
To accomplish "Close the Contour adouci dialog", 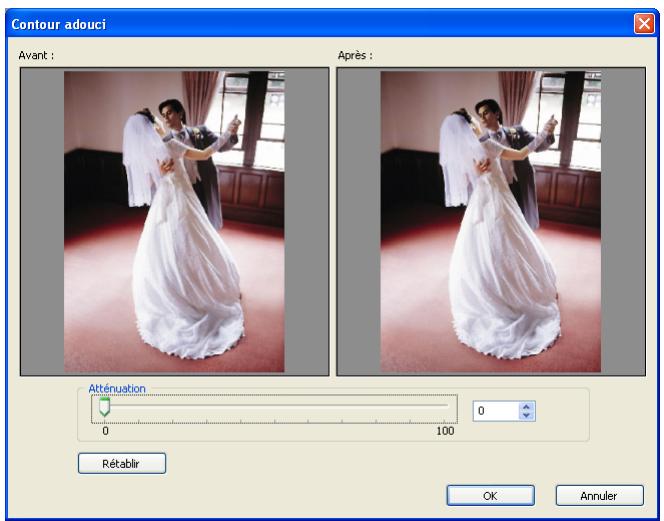I will [x=644, y=23].
